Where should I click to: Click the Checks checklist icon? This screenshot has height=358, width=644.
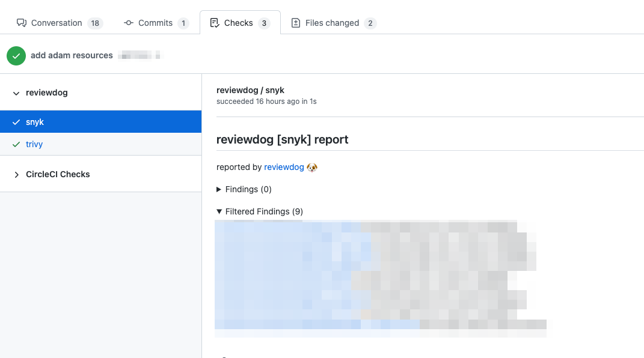click(x=215, y=23)
